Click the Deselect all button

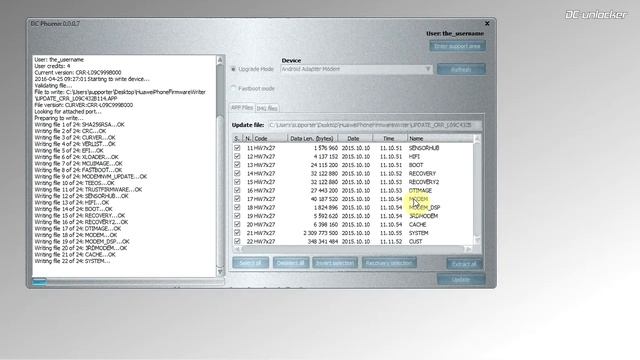coord(291,263)
